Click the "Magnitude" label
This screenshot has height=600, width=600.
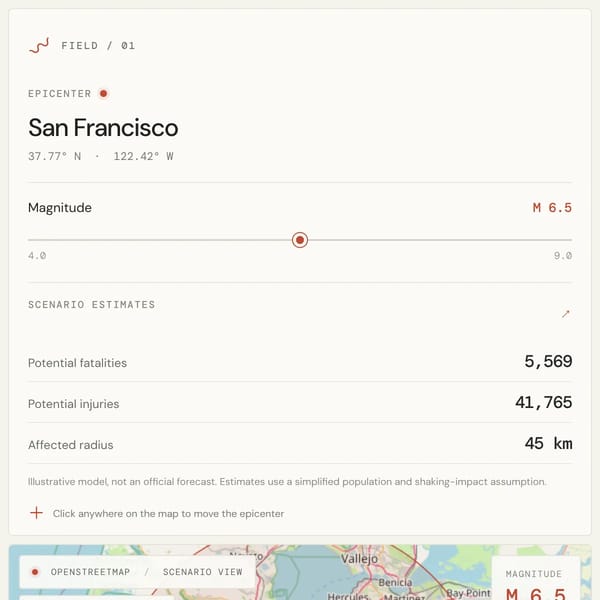pyautogui.click(x=60, y=208)
